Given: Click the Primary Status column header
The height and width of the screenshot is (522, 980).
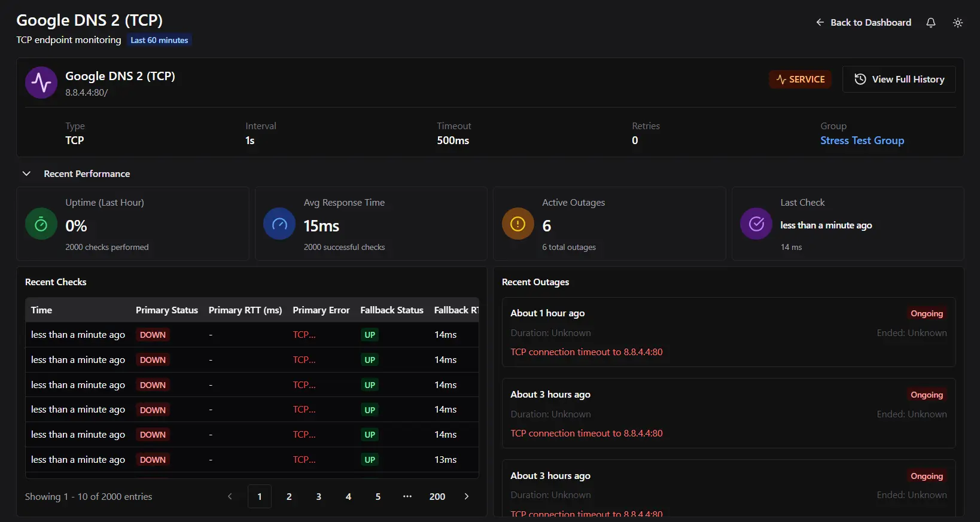Looking at the screenshot, I should click(166, 310).
